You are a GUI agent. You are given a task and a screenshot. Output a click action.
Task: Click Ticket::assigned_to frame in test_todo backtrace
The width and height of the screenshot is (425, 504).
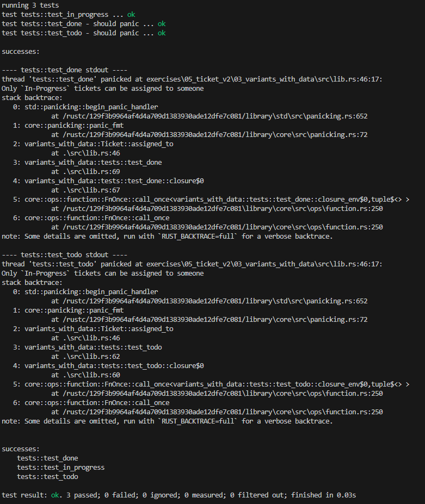point(99,328)
